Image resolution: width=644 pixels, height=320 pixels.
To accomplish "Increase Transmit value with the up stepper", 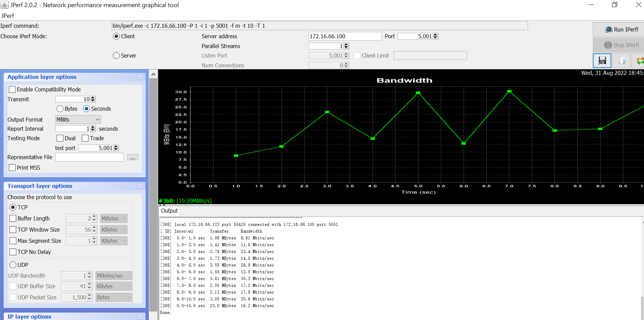I will coord(92,97).
